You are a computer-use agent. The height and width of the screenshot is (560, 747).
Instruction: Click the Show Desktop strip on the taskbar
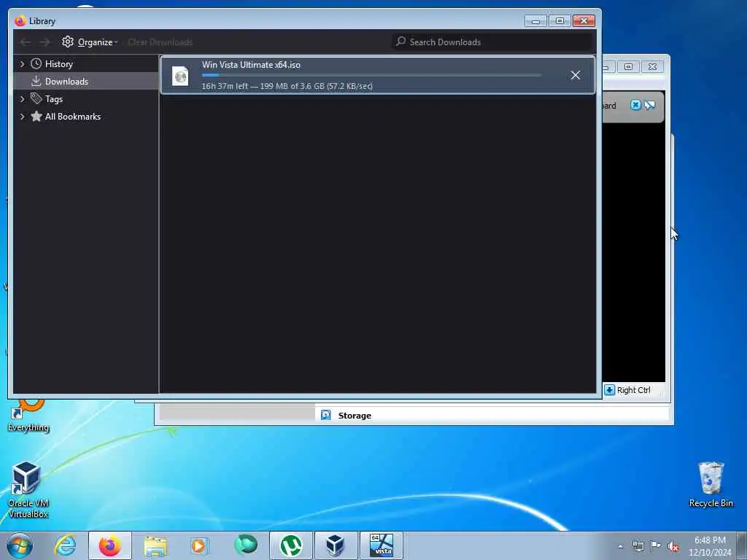(x=741, y=545)
